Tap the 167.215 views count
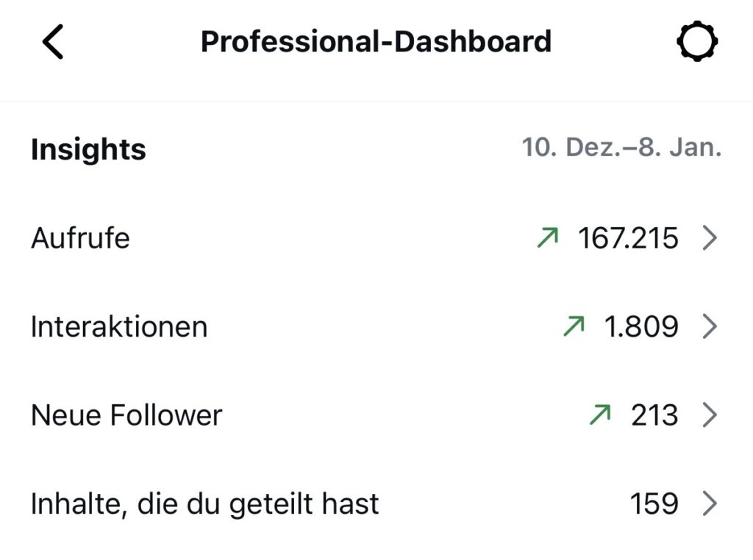This screenshot has width=753, height=560. coord(628,238)
